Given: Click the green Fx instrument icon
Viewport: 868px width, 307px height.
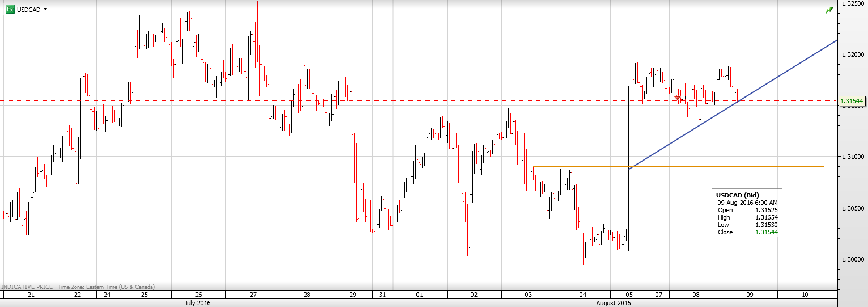Looking at the screenshot, I should [10, 10].
